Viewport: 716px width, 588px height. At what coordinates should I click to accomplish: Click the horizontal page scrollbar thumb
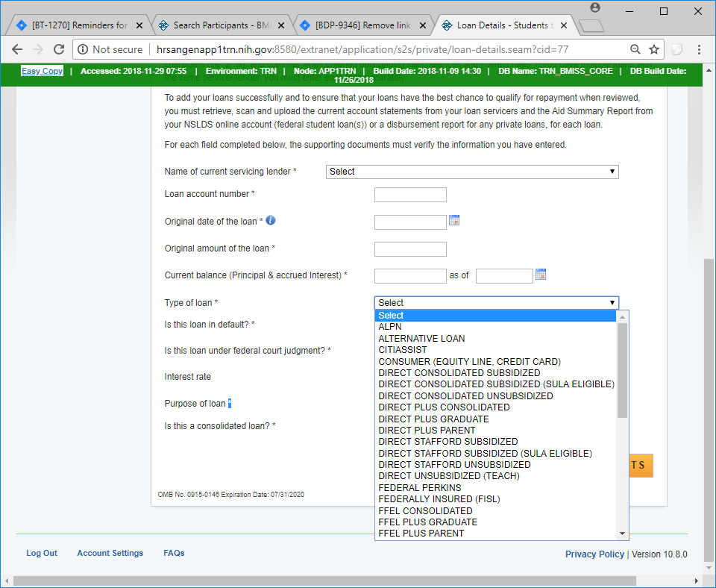pyautogui.click(x=324, y=581)
